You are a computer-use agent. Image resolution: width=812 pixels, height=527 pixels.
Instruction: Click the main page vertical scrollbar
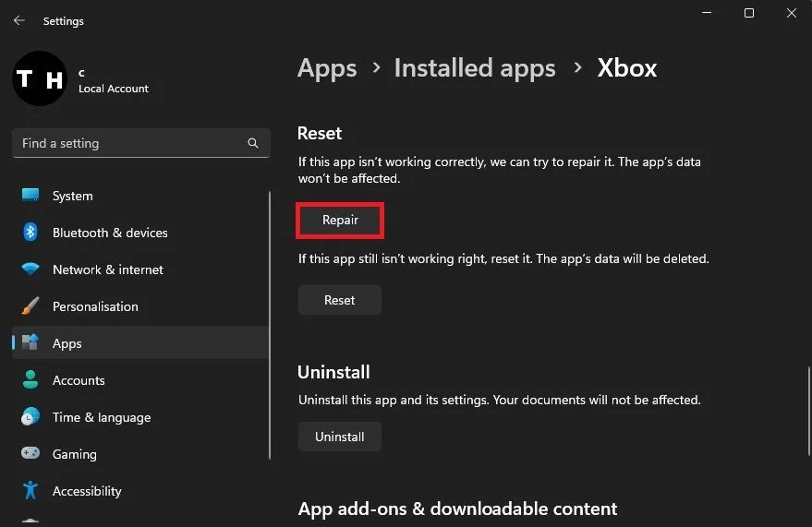point(809,411)
